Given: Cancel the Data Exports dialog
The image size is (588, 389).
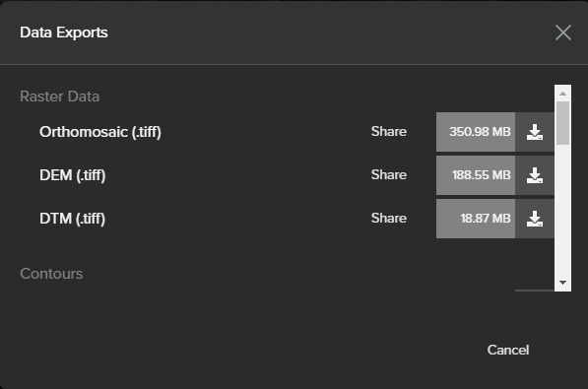Looking at the screenshot, I should pos(508,350).
